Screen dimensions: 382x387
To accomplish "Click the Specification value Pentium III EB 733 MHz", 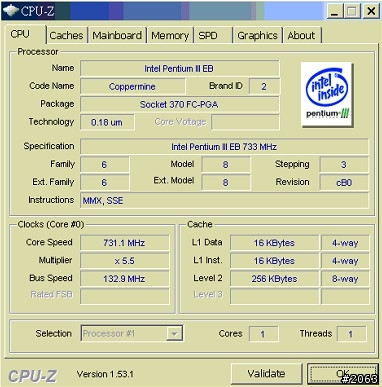I will [x=224, y=147].
